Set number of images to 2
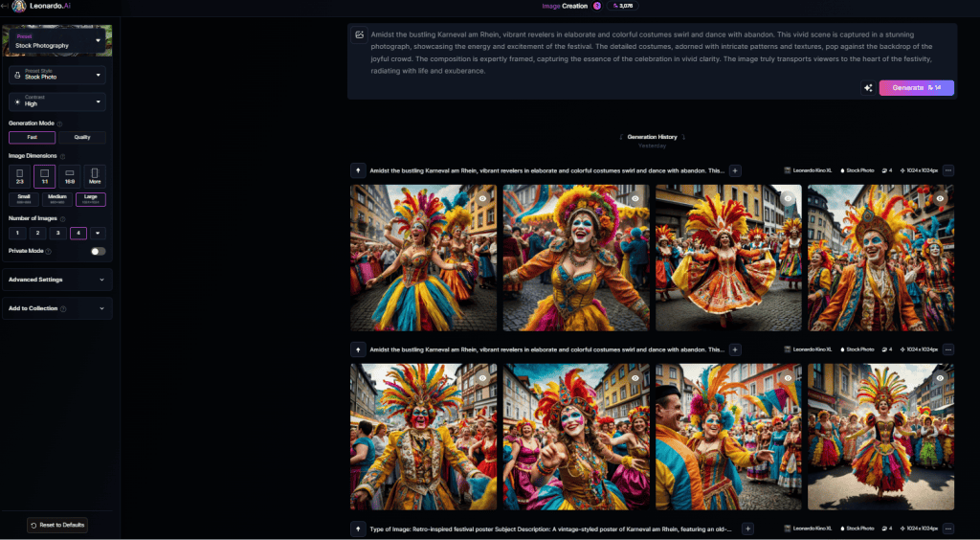The height and width of the screenshot is (540, 980). (36, 233)
